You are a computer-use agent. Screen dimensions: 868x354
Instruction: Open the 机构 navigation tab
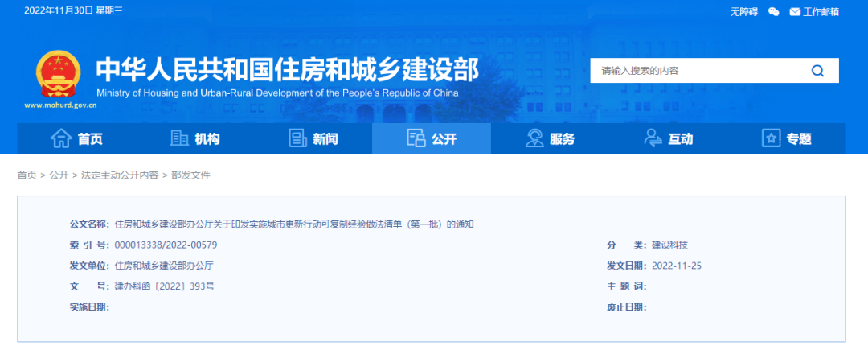point(194,138)
